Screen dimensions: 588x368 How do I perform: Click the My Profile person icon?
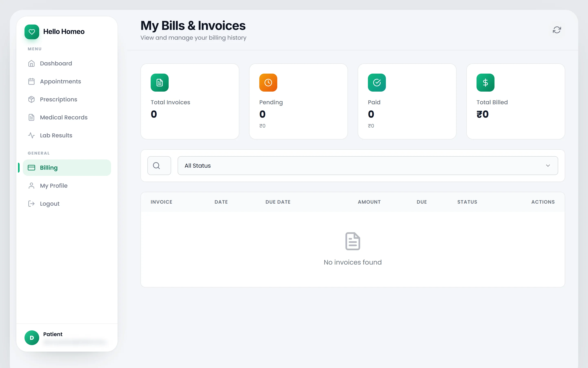tap(31, 186)
